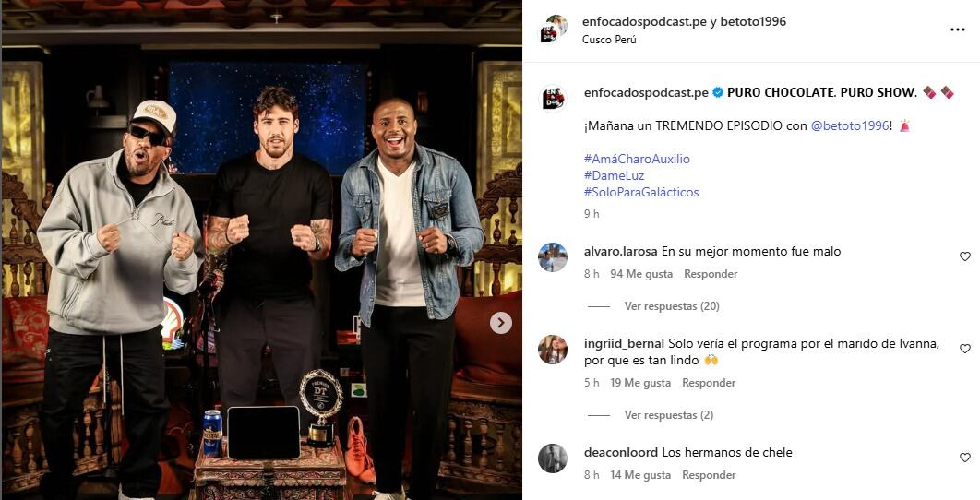
Task: Click the header collaborative profile avatar
Action: 553,29
